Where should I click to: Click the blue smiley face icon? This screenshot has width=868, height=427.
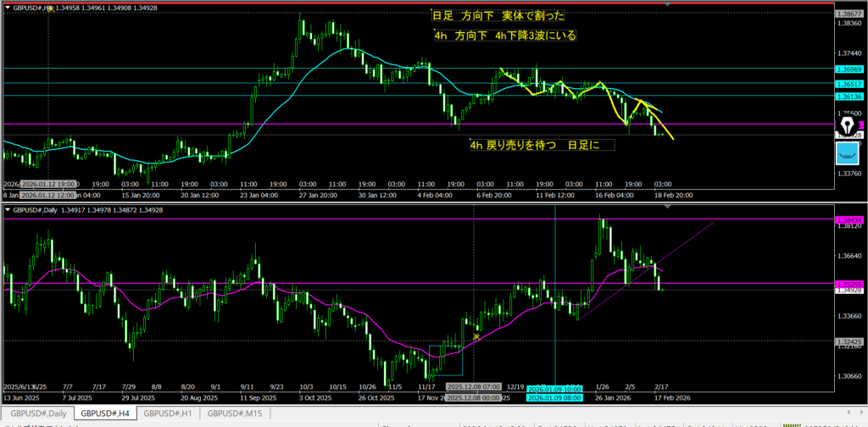[848, 153]
